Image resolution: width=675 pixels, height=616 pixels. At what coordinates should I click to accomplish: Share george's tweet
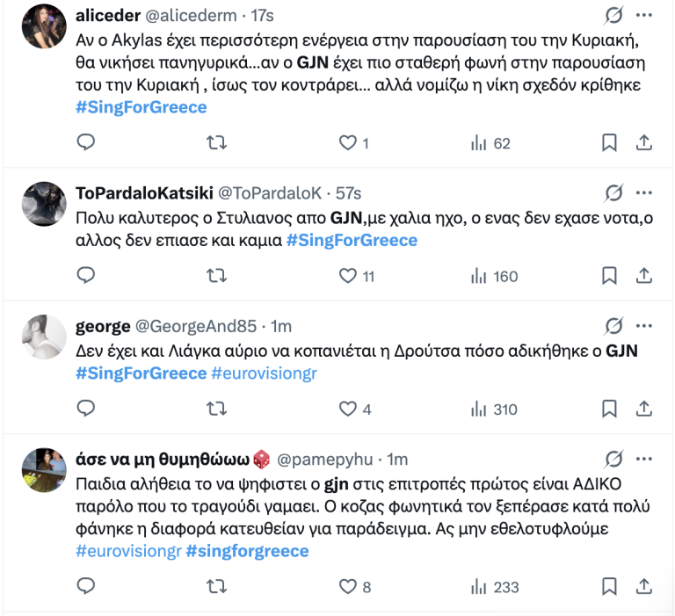[x=643, y=409]
